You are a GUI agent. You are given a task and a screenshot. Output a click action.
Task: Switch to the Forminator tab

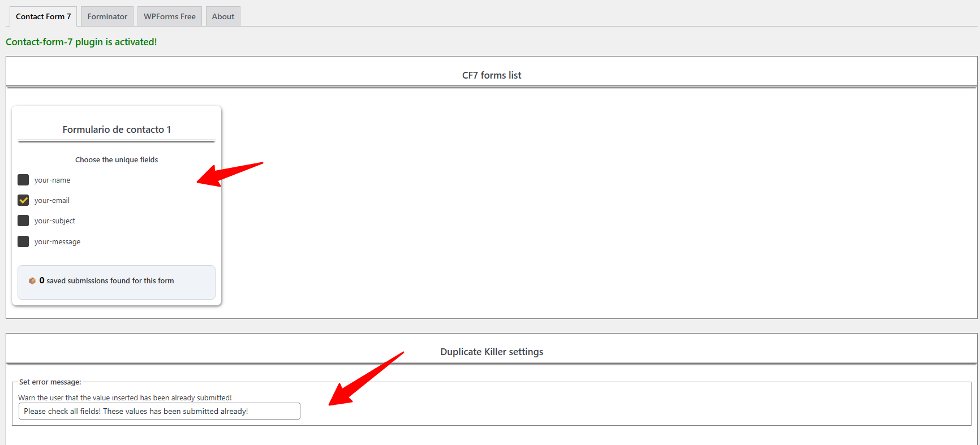point(107,16)
